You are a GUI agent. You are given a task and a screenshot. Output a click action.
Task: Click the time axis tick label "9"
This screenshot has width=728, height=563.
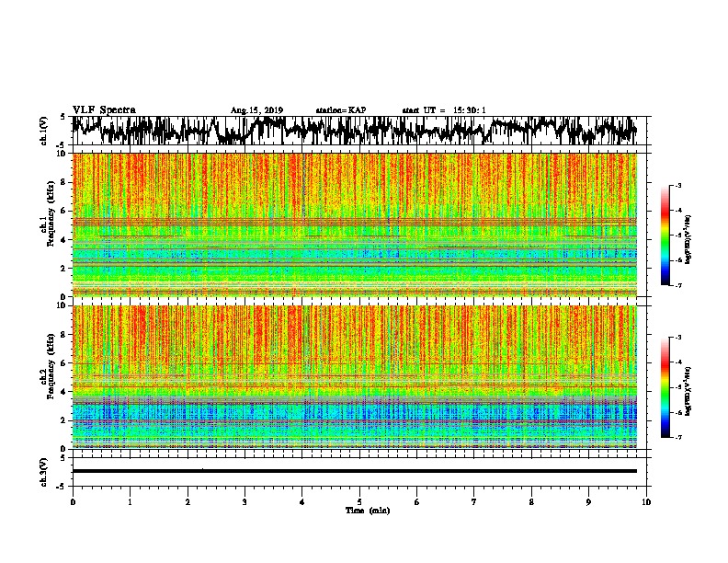[x=588, y=501]
